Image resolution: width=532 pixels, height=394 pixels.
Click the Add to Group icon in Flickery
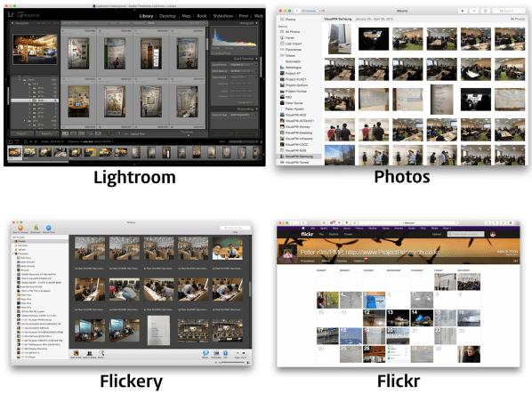pos(89,353)
